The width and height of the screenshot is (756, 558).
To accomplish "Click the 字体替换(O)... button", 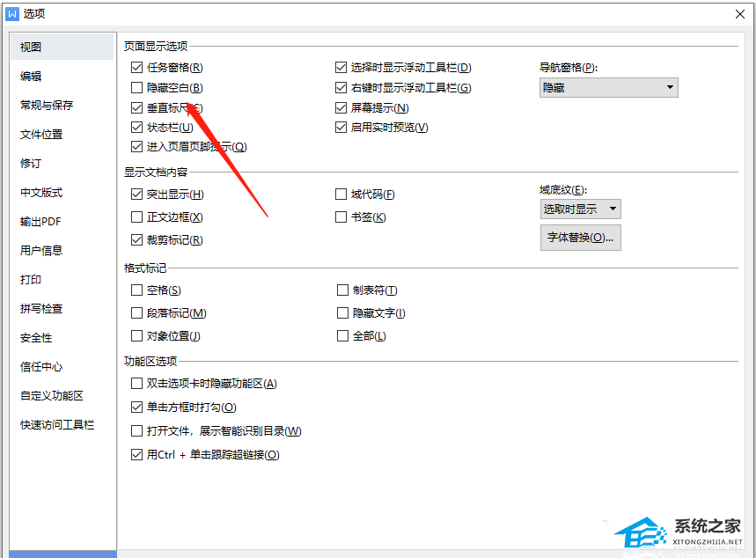I will tap(581, 238).
